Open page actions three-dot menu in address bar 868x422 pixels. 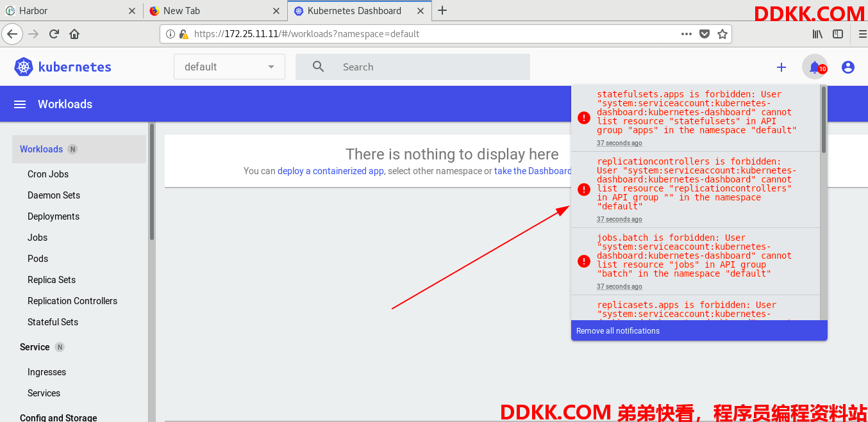click(686, 34)
